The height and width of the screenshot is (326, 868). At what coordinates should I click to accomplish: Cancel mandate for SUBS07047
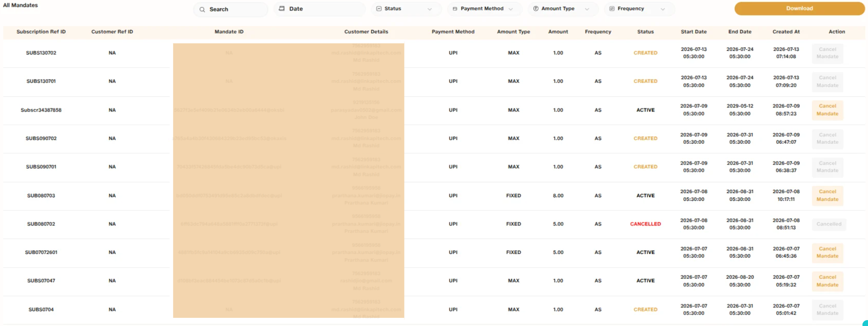pyautogui.click(x=827, y=281)
